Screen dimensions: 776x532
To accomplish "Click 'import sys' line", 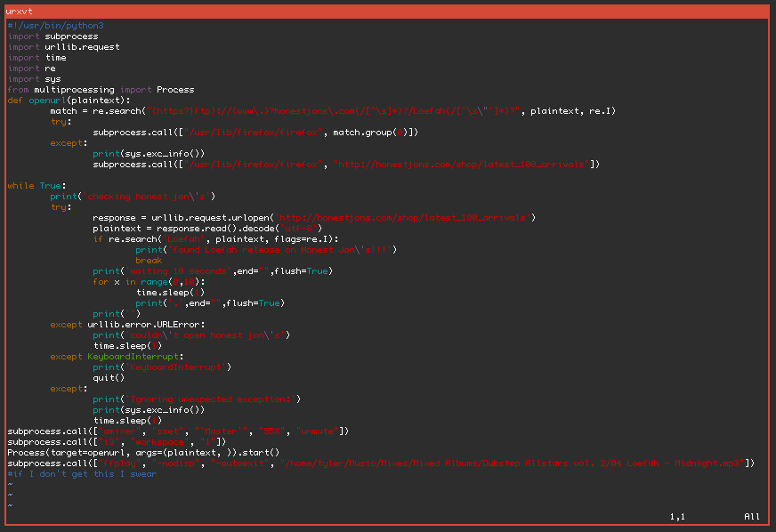I will coord(34,79).
